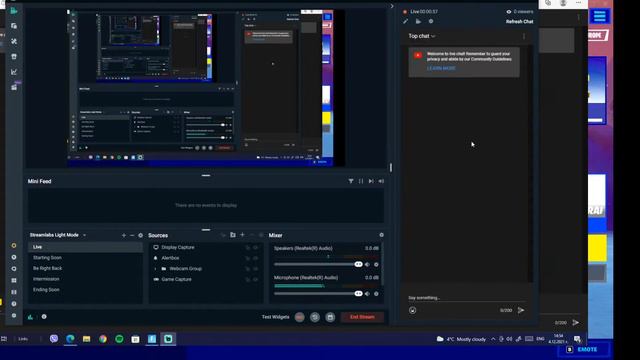Open the App Store sidebar icon
640x360 pixels.
click(14, 56)
